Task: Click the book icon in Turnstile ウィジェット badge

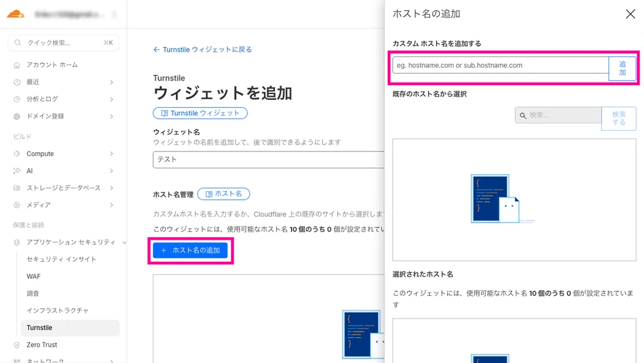Action: pyautogui.click(x=164, y=113)
